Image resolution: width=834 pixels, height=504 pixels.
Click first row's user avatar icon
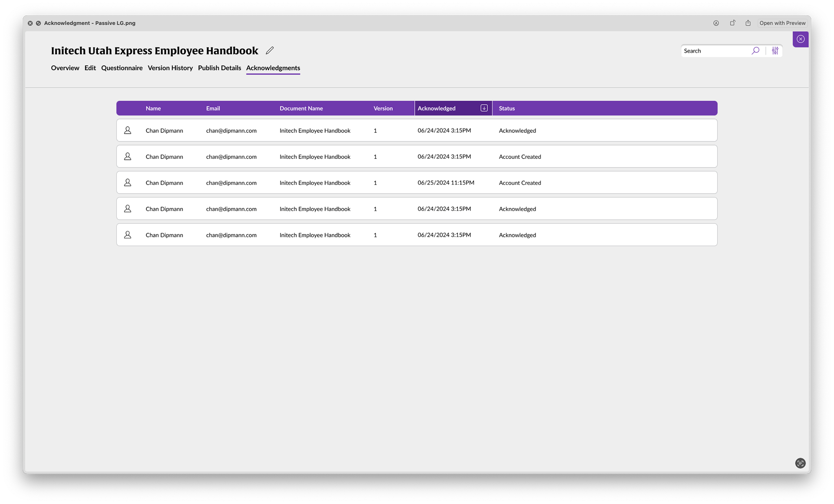coord(127,130)
